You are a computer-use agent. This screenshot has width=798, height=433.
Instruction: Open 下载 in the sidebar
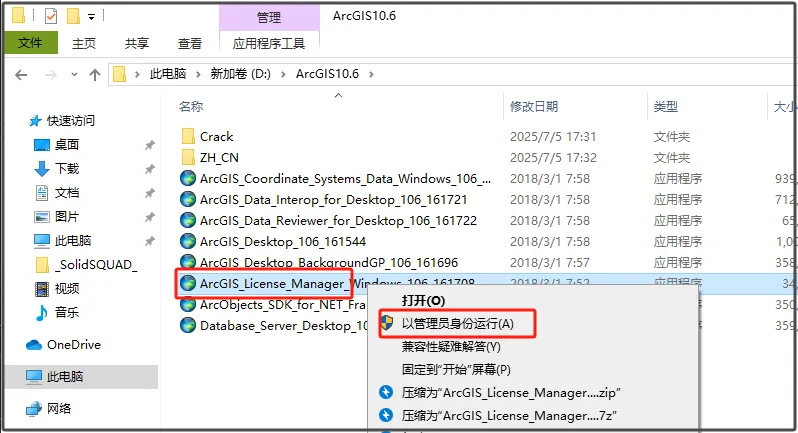(x=67, y=168)
